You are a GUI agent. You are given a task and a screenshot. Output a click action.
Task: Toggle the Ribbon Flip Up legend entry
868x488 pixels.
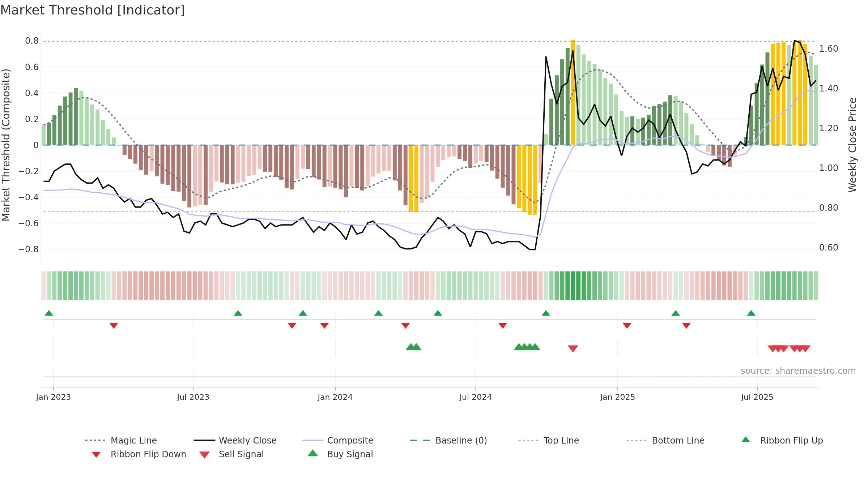point(782,440)
